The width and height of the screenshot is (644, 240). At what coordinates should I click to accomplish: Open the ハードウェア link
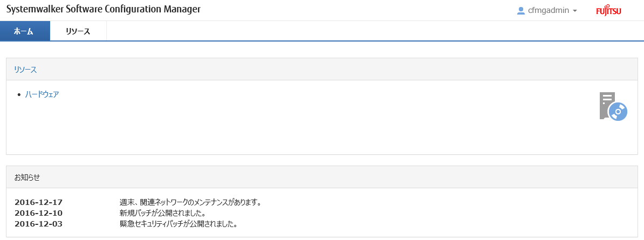(42, 94)
